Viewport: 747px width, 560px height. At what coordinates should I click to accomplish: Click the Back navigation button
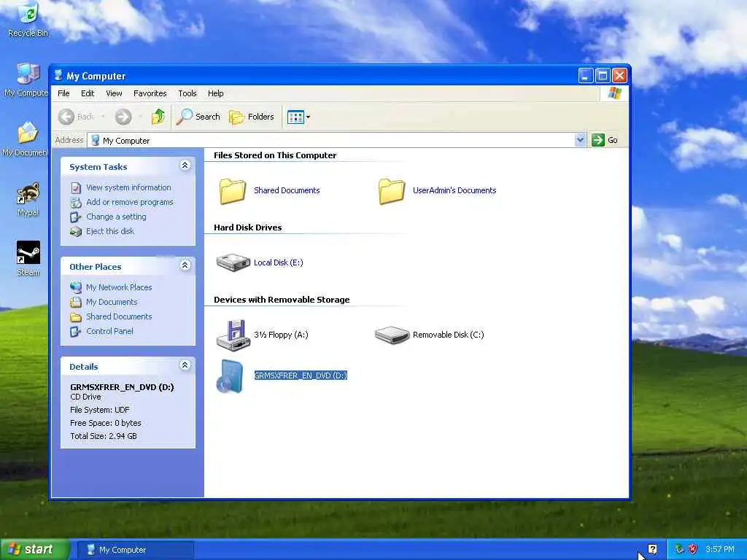click(76, 117)
